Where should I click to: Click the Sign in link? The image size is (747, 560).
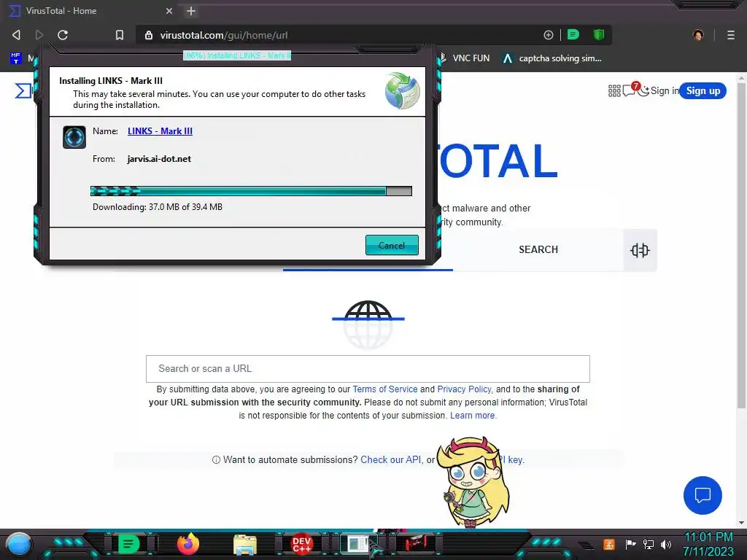point(665,90)
